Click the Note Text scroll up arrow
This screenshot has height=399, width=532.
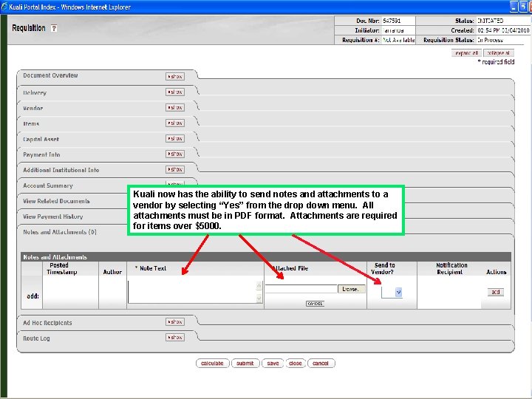[259, 286]
